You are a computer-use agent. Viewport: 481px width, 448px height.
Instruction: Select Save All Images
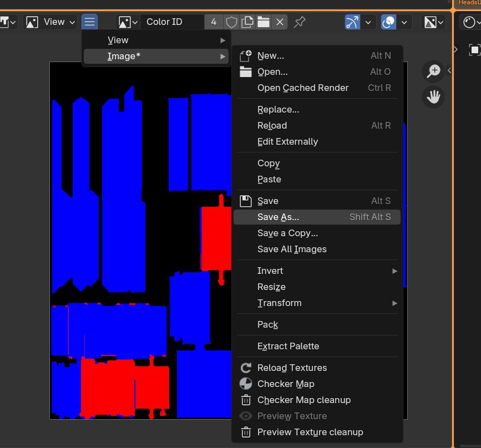click(317, 250)
